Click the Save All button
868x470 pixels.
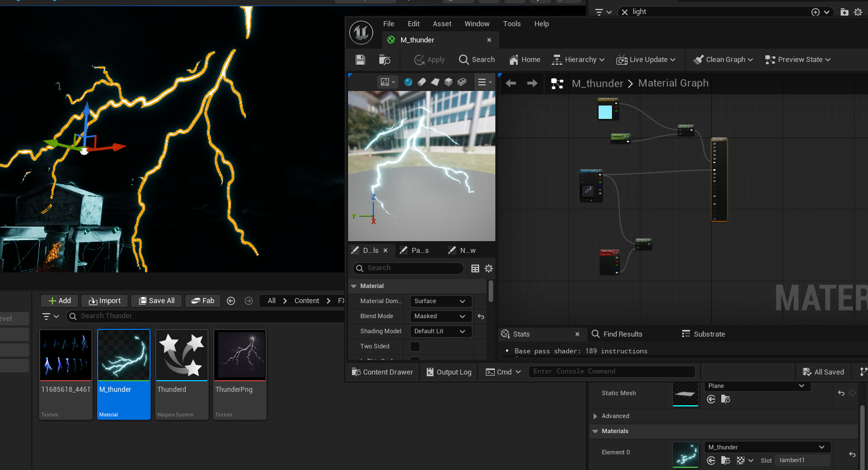click(157, 301)
